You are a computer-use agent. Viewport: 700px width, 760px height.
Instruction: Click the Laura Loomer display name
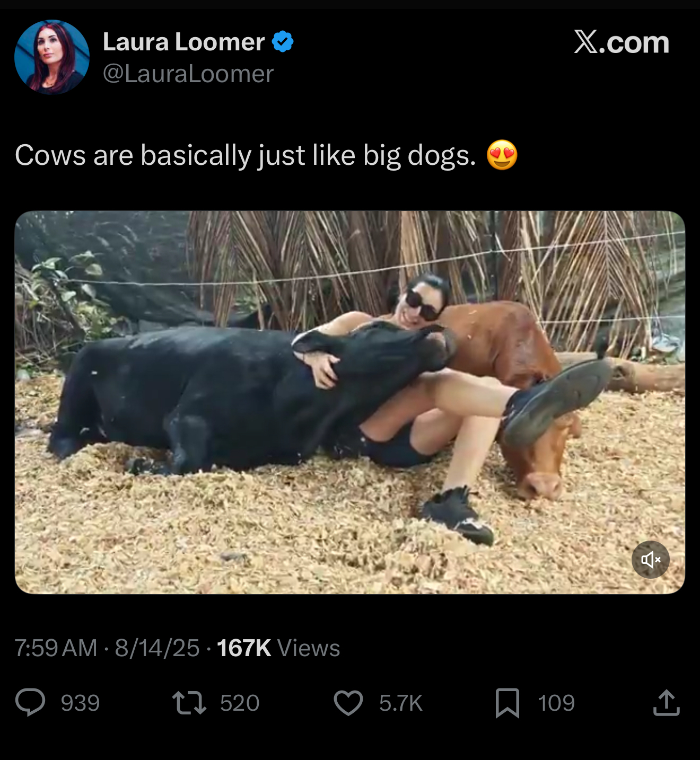[x=183, y=41]
